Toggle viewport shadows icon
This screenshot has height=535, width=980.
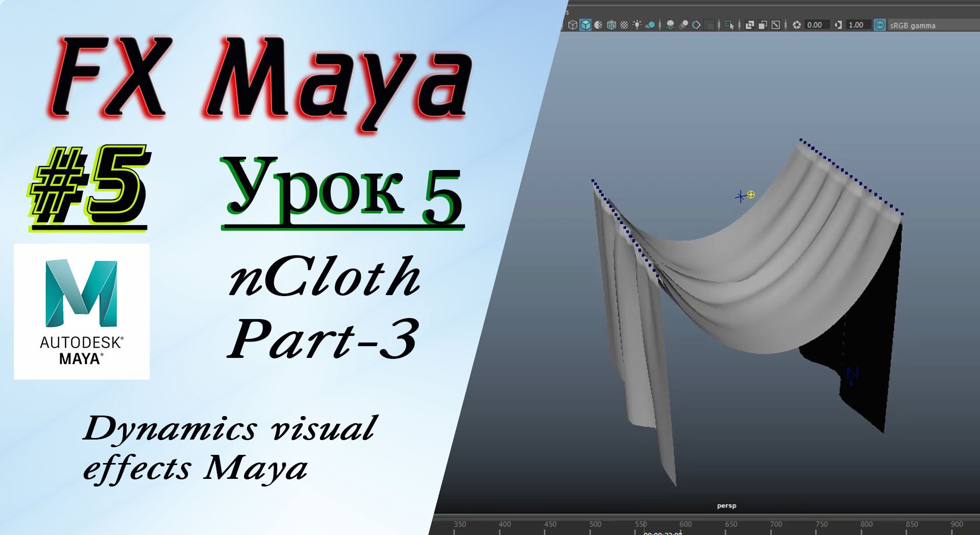click(650, 25)
